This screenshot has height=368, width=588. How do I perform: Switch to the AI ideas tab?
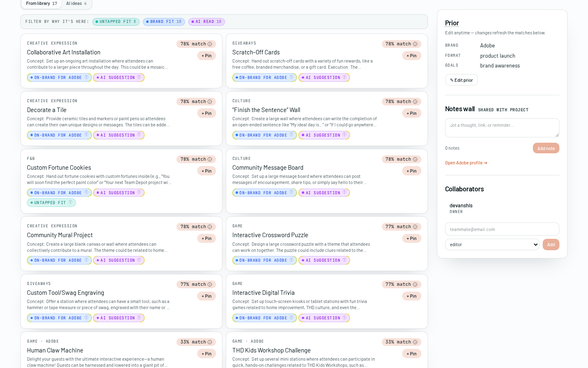[x=76, y=4]
